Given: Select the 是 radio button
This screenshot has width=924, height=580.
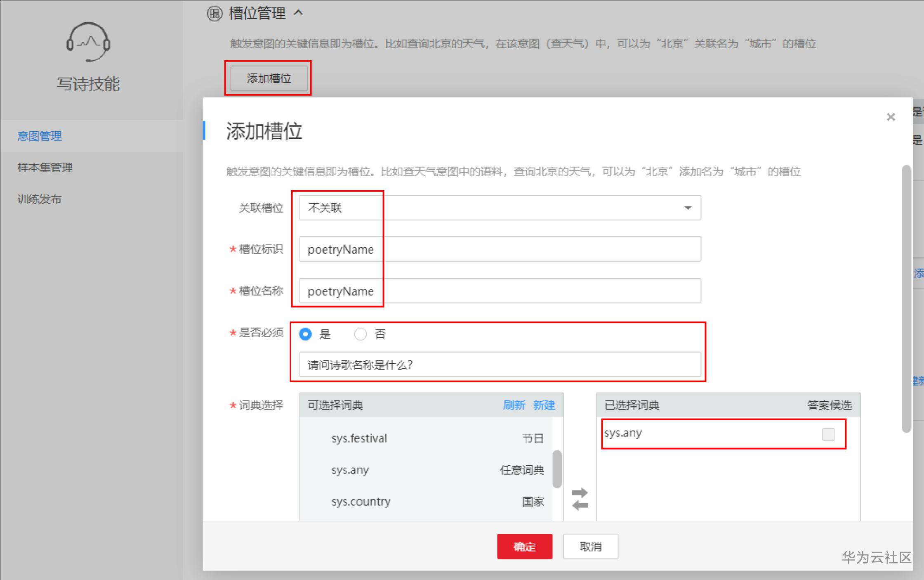Looking at the screenshot, I should coord(306,334).
